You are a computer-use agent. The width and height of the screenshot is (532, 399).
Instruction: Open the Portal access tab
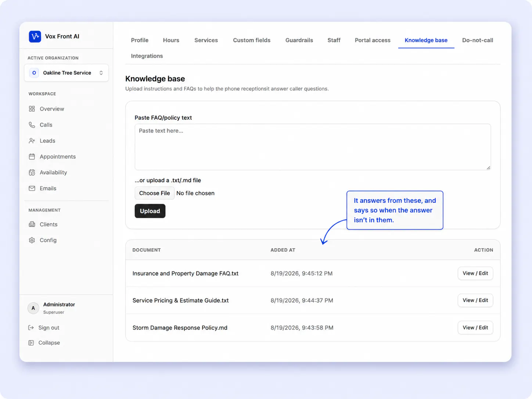(x=373, y=40)
